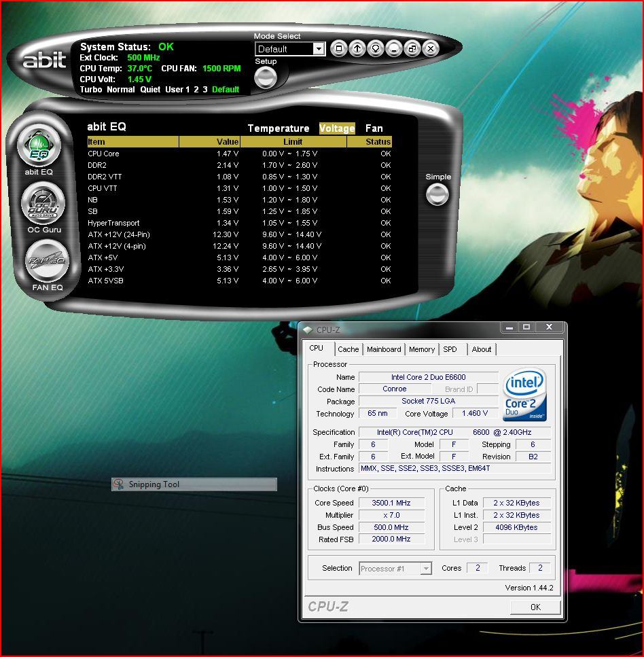644x657 pixels.
Task: Click the X close icon in abit toolbar
Action: pos(430,49)
